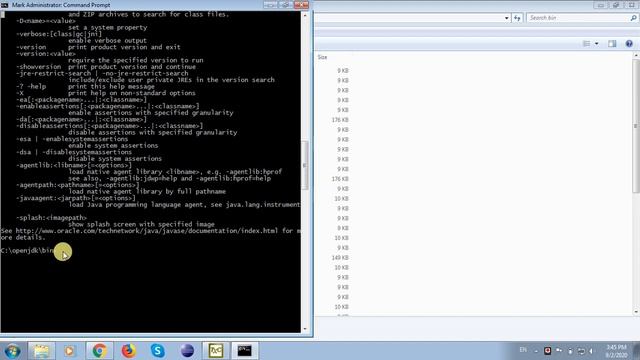Screen dimensions: 640x360
Task: Close the Command Prompt window
Action: 301,5
